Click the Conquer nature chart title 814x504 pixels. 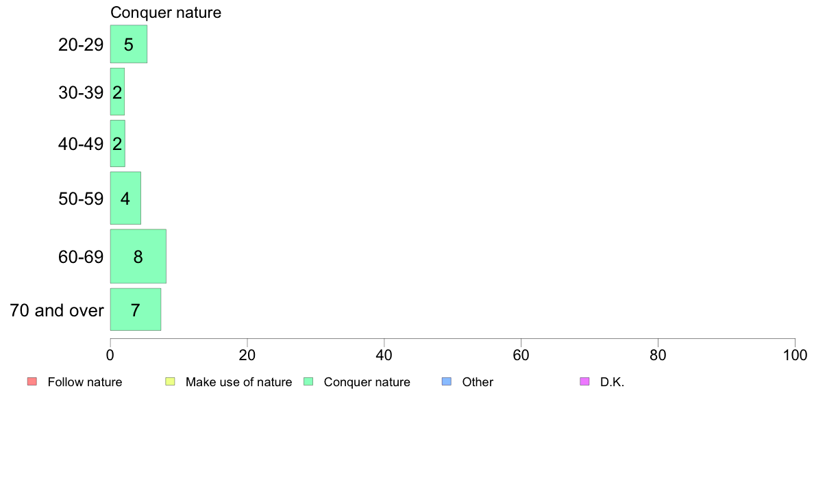pos(166,12)
